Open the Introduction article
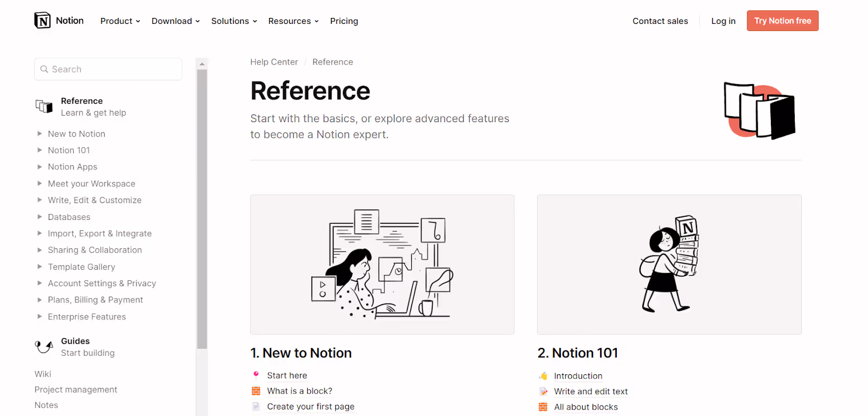The image size is (868, 416). point(578,376)
